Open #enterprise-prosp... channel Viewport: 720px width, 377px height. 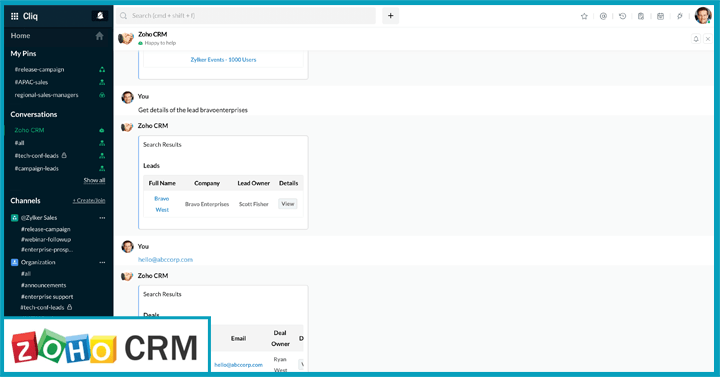47,250
